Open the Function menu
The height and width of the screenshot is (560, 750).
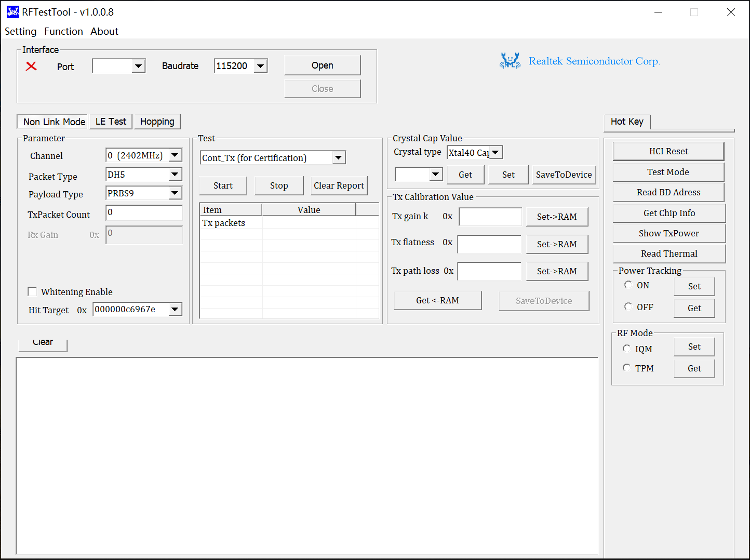tap(63, 31)
